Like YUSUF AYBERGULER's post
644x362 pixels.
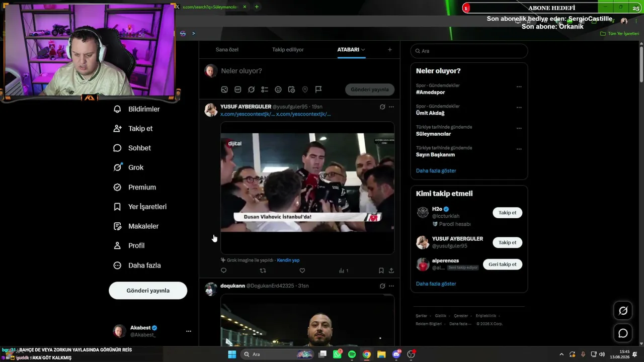coord(302,270)
